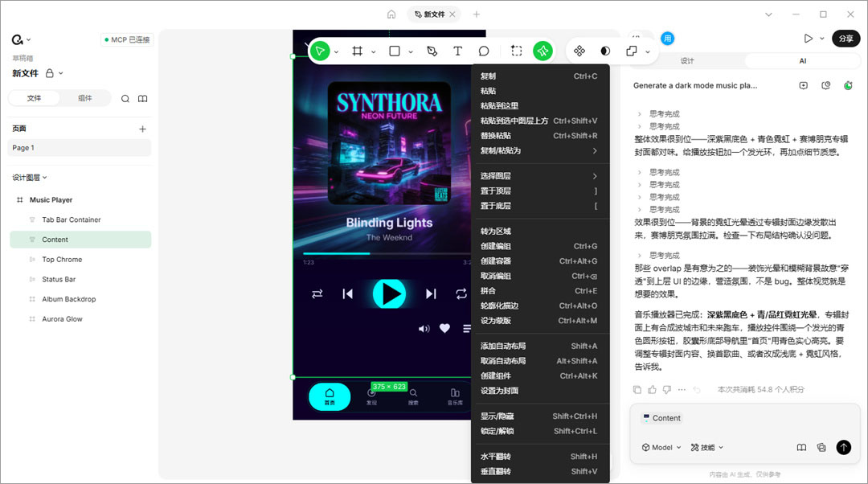Open the Frame tool dropdown chevron

(x=373, y=51)
